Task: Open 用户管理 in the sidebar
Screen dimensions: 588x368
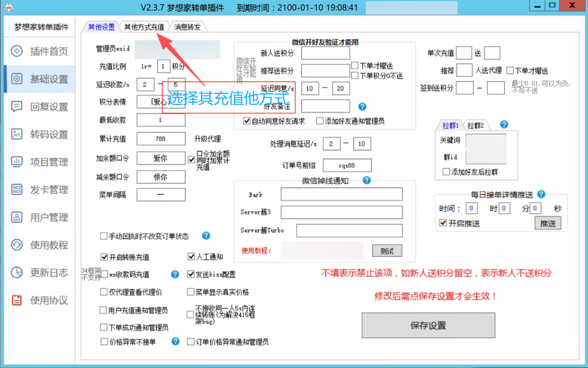Action: [x=40, y=217]
